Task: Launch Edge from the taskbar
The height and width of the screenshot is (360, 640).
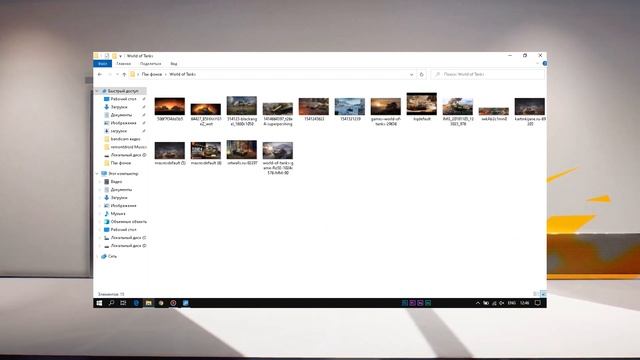Action: (136, 303)
